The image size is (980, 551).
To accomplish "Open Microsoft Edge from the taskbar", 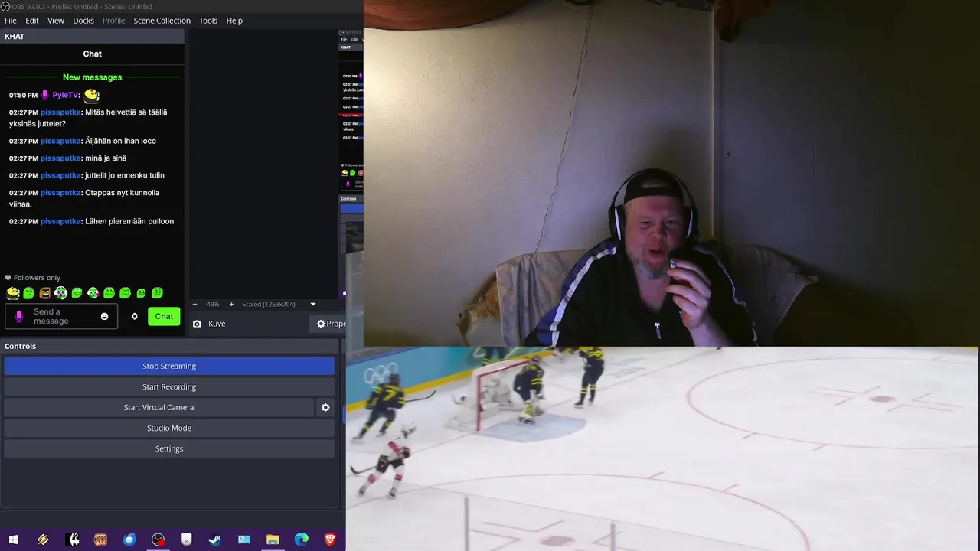I will click(x=302, y=540).
